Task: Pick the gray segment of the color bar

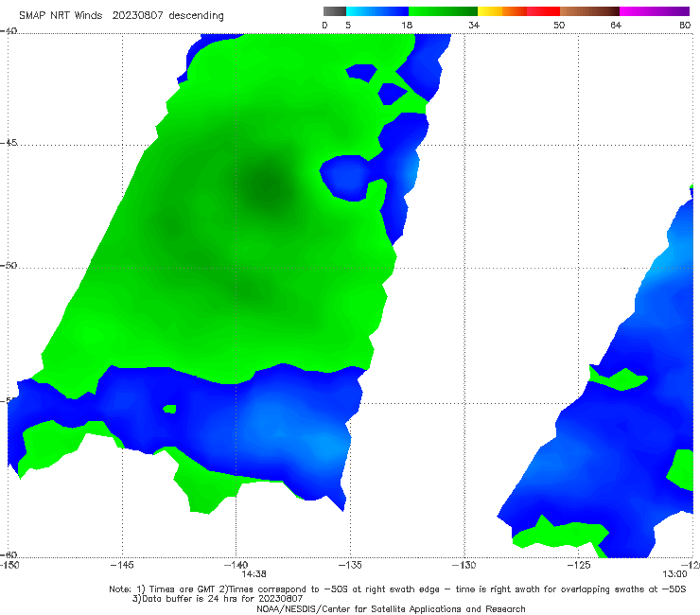Action: coord(334,11)
